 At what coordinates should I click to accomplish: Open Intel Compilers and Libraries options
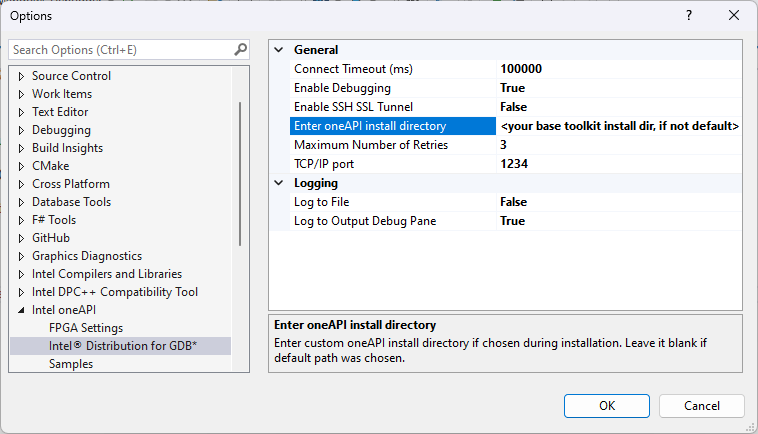click(106, 274)
